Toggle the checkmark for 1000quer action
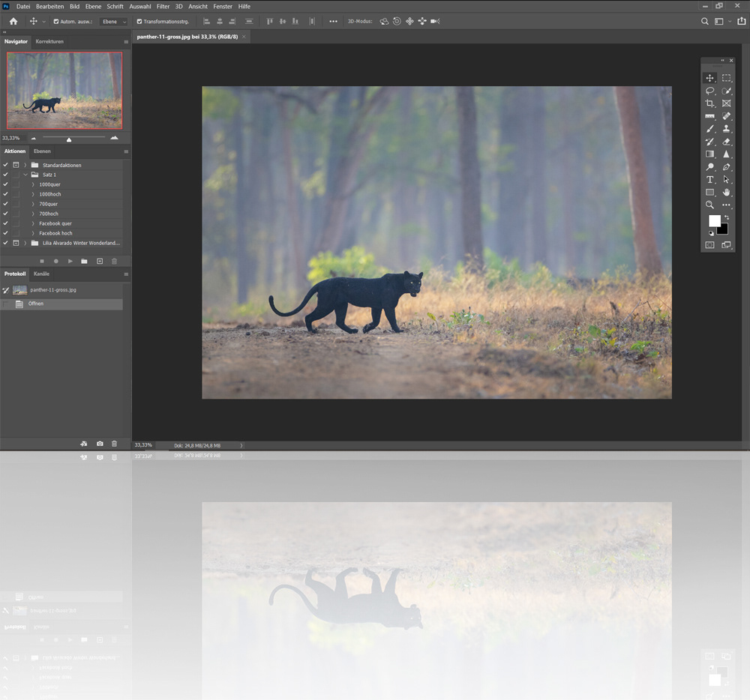 (5, 184)
